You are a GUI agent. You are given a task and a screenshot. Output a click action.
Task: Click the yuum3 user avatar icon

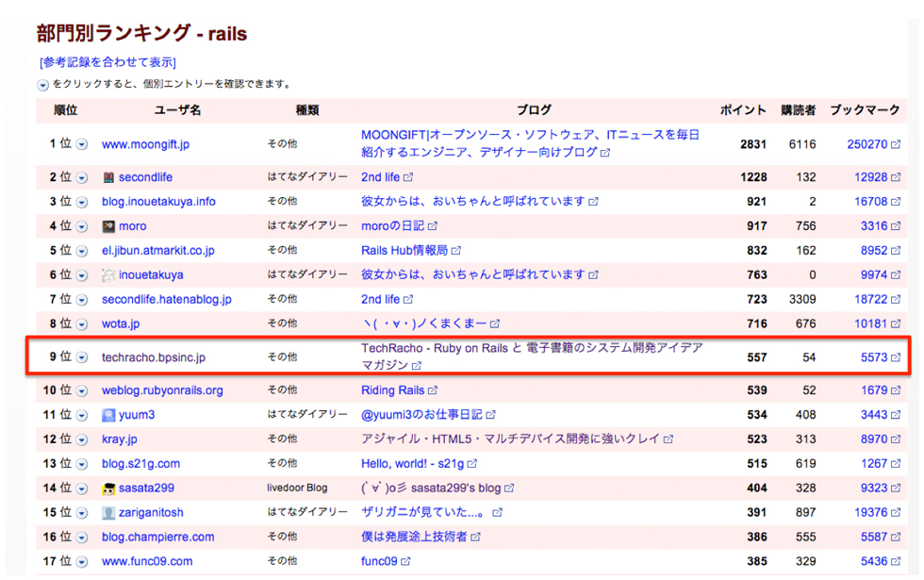(109, 414)
